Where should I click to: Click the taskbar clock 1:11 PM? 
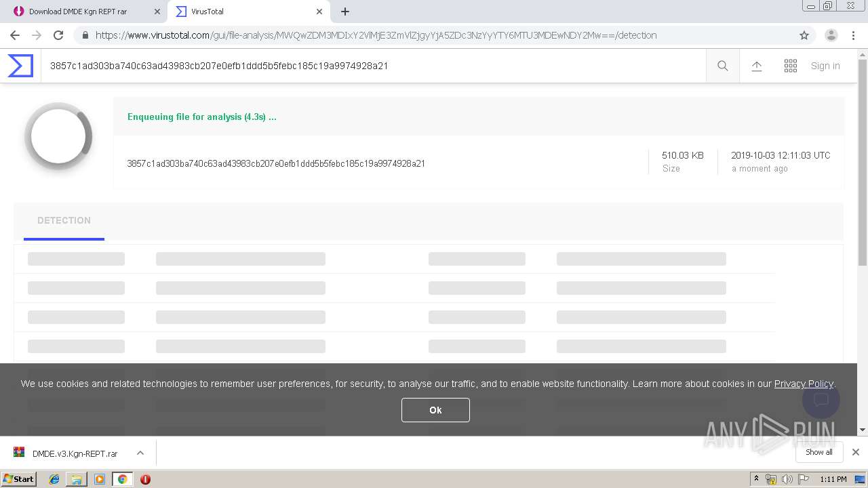833,479
